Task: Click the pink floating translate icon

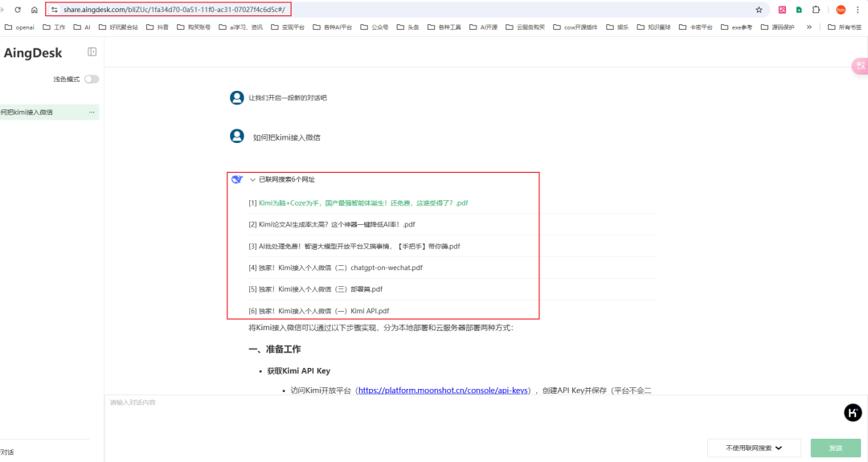Action: point(860,66)
